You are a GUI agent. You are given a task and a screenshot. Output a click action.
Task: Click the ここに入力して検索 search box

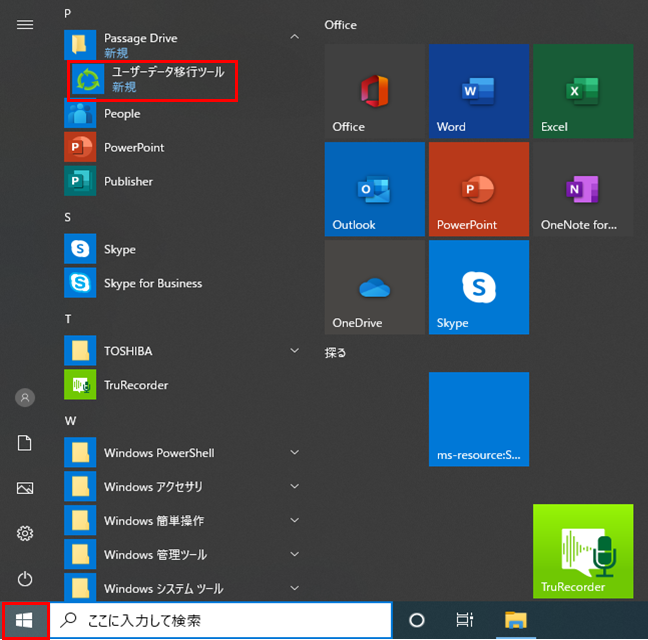[x=221, y=620]
